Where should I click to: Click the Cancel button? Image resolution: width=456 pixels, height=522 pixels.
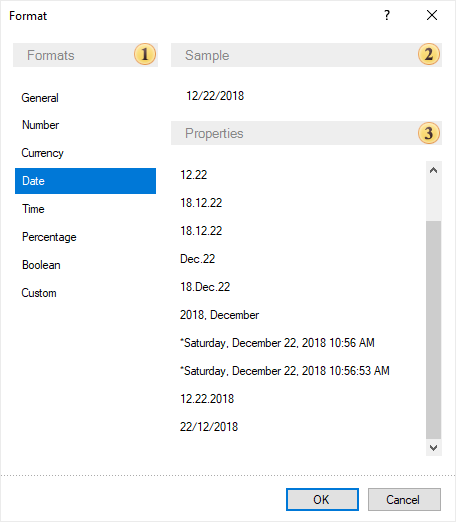(x=404, y=499)
